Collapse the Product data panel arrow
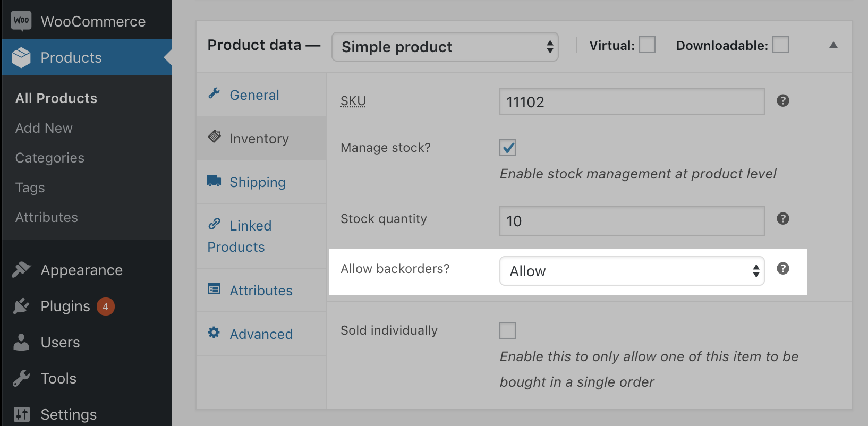This screenshot has height=426, width=868. (833, 45)
